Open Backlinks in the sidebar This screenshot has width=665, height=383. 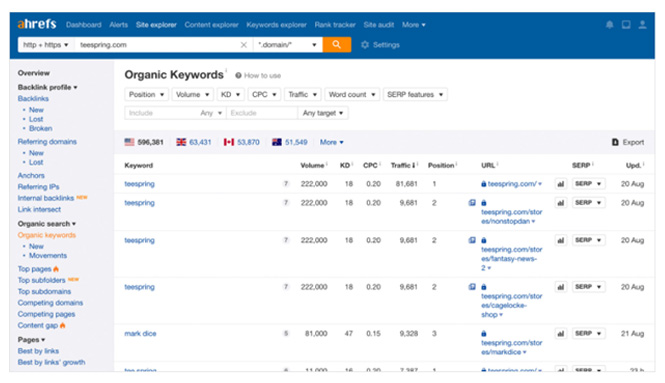pos(33,98)
